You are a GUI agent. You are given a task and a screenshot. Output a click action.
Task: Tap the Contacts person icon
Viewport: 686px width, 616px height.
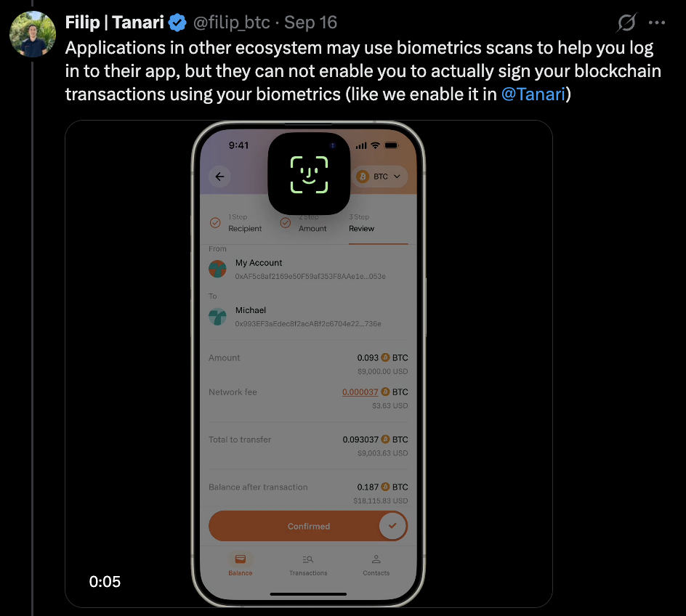(x=376, y=559)
